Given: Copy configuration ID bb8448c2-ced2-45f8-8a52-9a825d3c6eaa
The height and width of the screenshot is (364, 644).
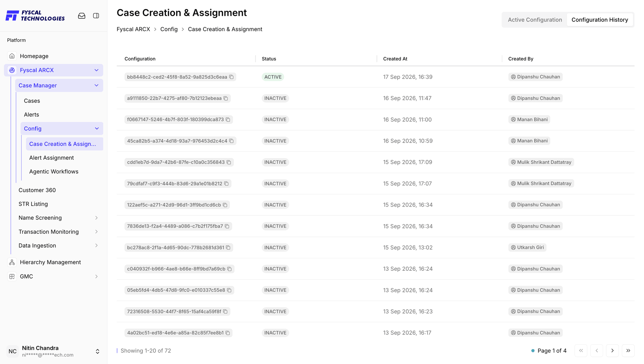Looking at the screenshot, I should click(x=231, y=77).
